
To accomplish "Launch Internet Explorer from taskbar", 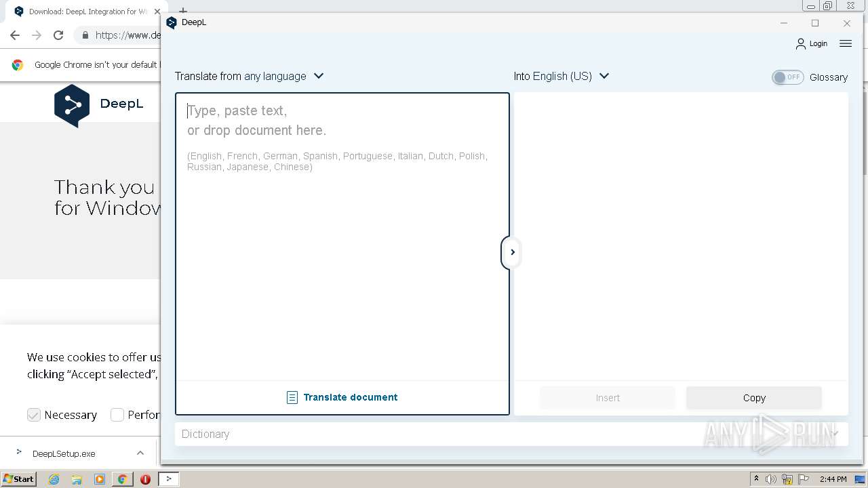I will coord(54,479).
